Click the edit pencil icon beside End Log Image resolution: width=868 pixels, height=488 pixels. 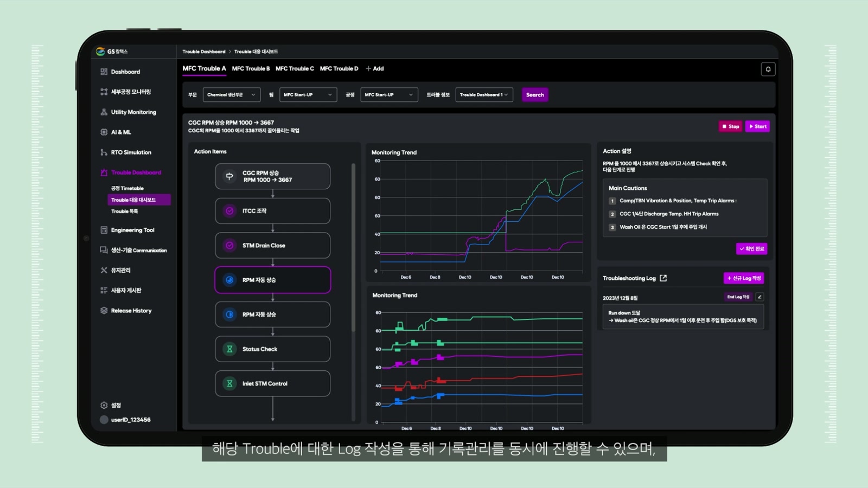759,297
